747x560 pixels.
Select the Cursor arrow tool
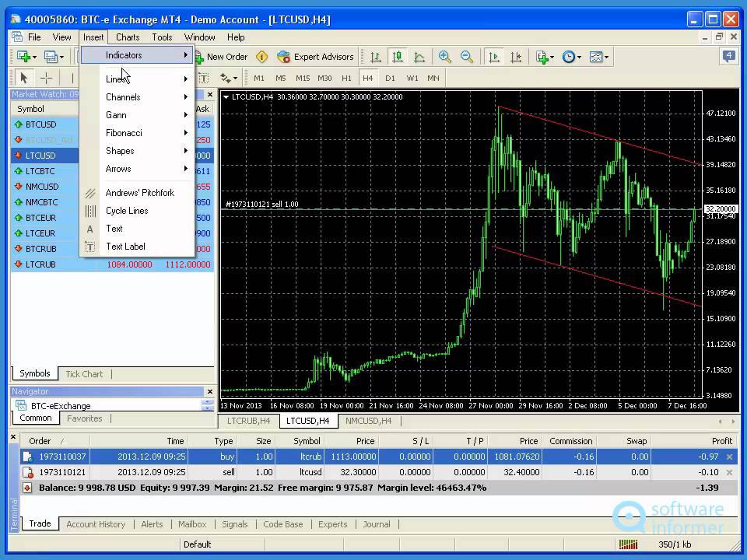24,78
